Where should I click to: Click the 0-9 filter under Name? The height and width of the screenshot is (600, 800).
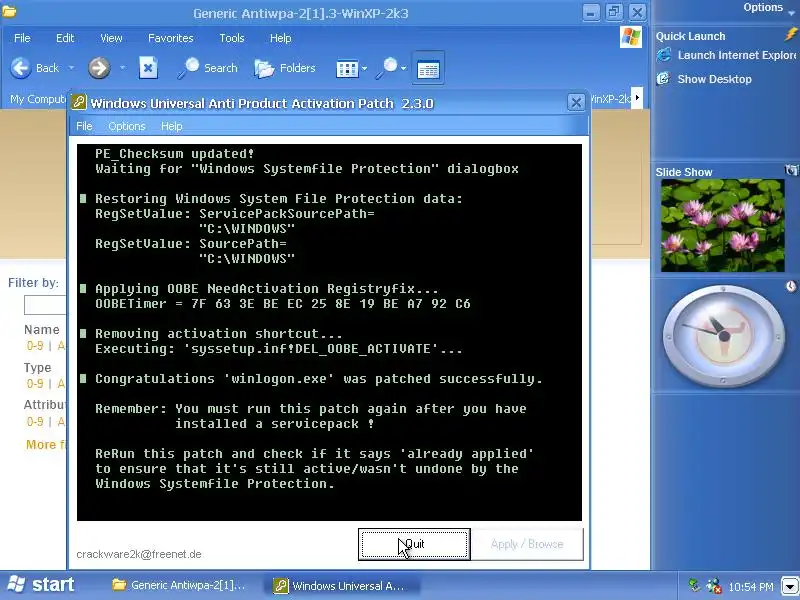pyautogui.click(x=35, y=346)
